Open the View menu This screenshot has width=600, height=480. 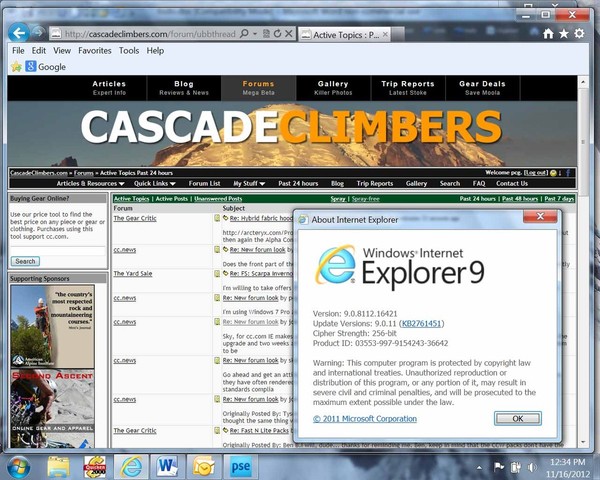62,51
